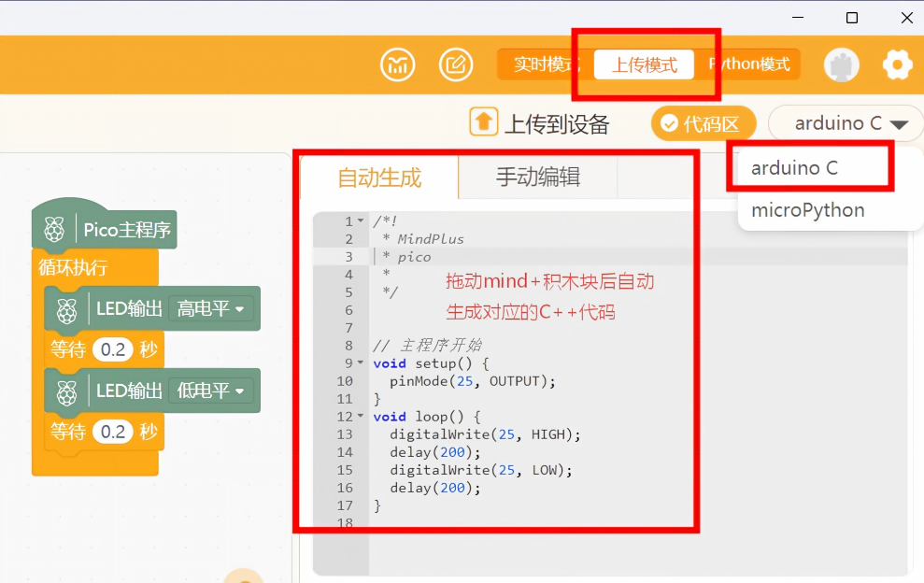The width and height of the screenshot is (924, 583).
Task: Click raspberry icon on Pico主程序 block
Action: click(x=54, y=229)
